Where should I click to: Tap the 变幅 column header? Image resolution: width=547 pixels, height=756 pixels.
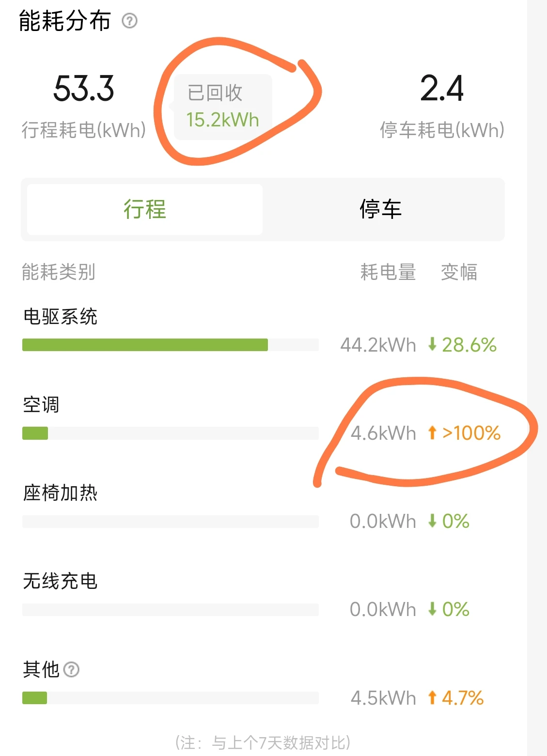coord(459,272)
